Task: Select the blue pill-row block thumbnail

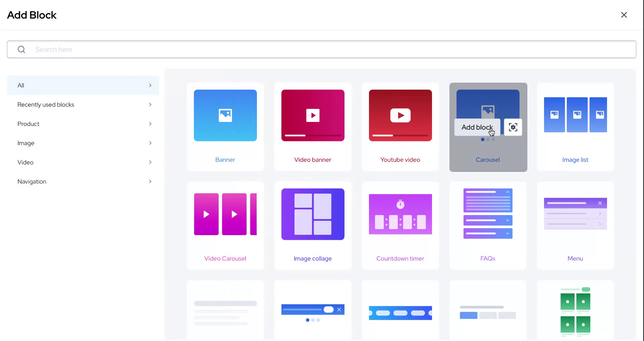Action: [400, 313]
